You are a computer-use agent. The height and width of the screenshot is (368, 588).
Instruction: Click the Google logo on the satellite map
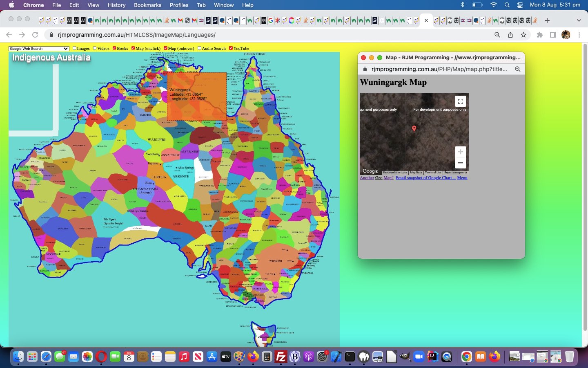point(370,171)
